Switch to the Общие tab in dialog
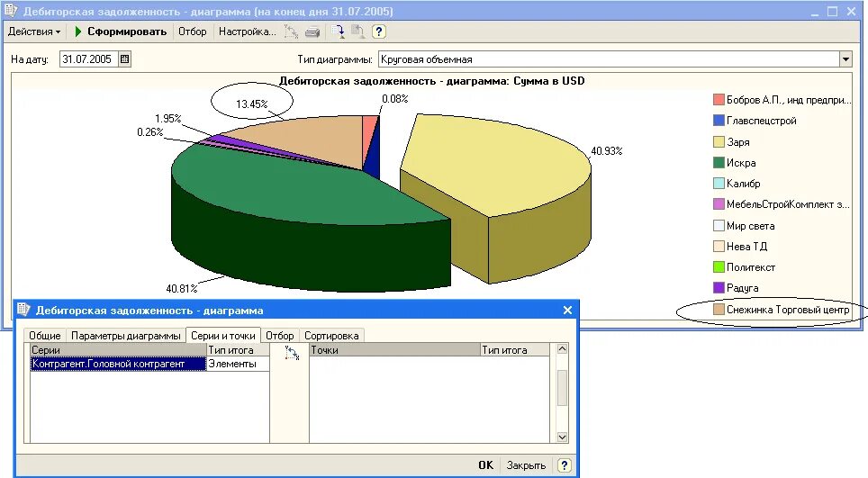 (x=45, y=335)
